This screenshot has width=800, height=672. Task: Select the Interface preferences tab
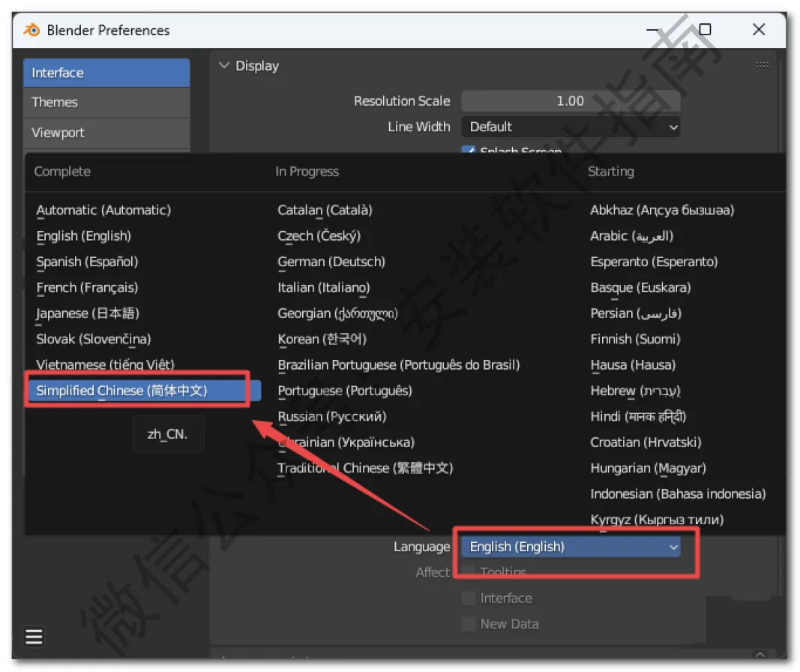click(106, 73)
